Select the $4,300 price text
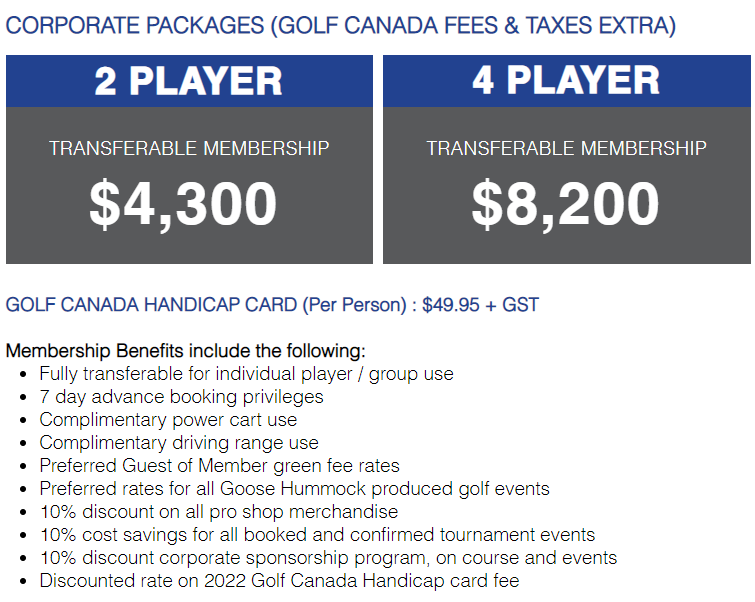755x602 pixels. pyautogui.click(x=183, y=204)
